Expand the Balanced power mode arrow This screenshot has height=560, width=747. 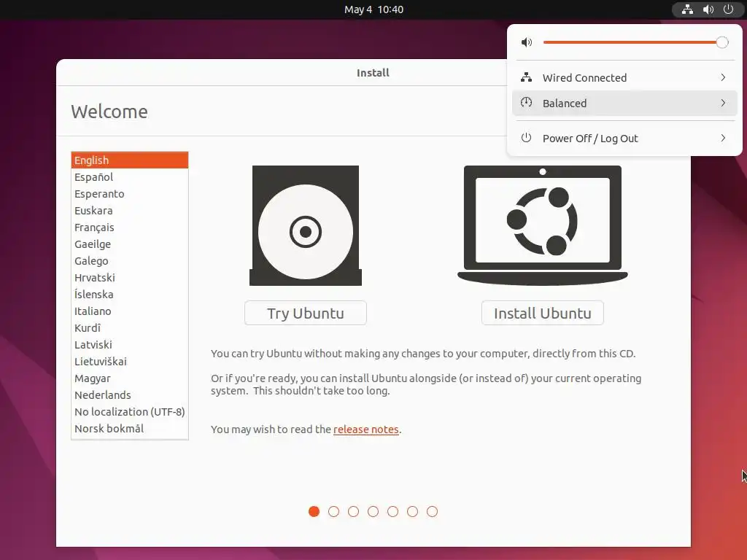[723, 103]
